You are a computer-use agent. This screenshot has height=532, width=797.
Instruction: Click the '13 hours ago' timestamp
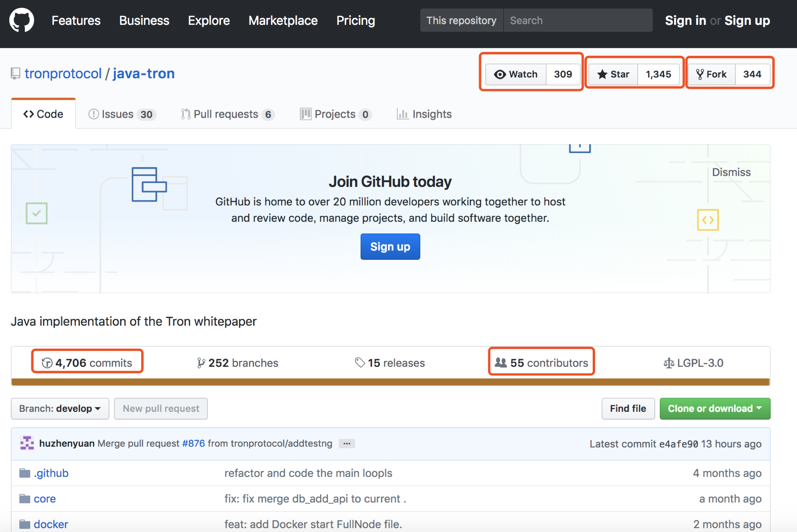click(x=731, y=444)
